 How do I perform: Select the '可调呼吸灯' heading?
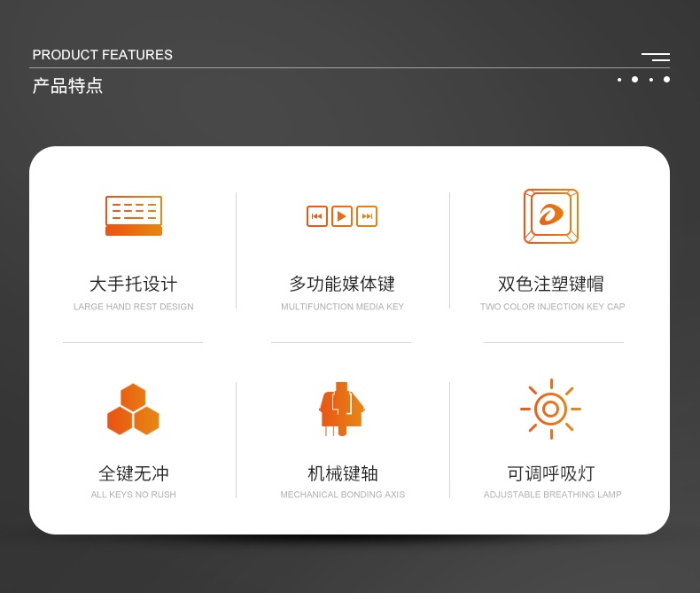tap(551, 473)
